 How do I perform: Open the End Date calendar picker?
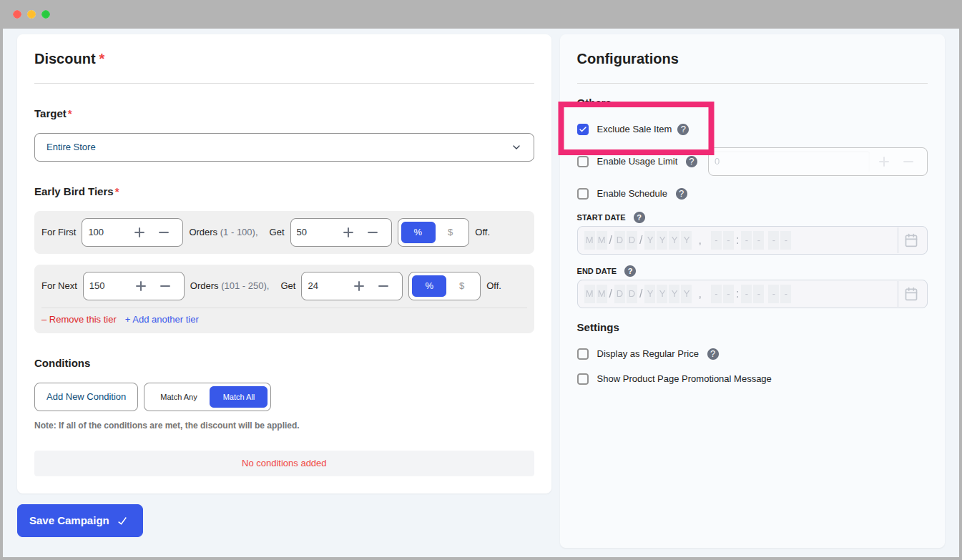pyautogui.click(x=911, y=294)
